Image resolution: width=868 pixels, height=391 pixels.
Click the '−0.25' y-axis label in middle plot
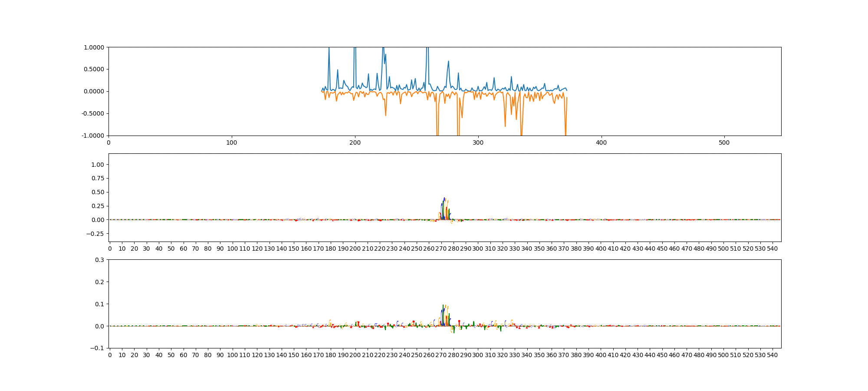click(x=95, y=234)
